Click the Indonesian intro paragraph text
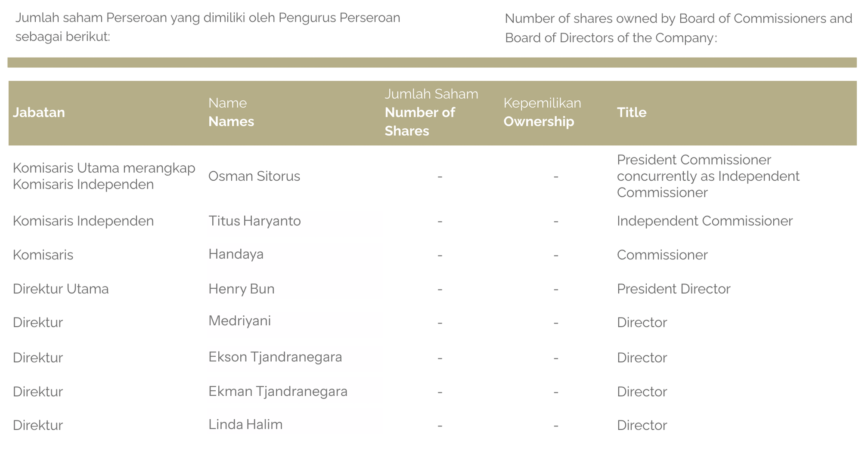 click(x=208, y=27)
